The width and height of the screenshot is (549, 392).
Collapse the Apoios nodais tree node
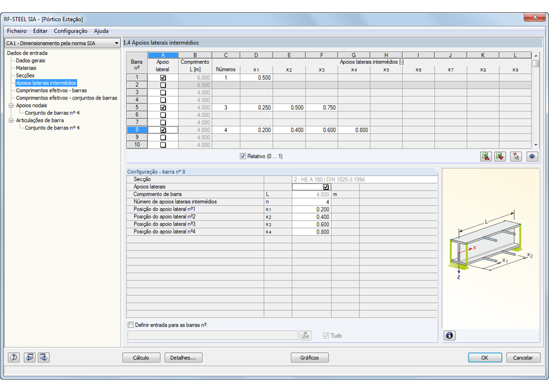tap(11, 105)
